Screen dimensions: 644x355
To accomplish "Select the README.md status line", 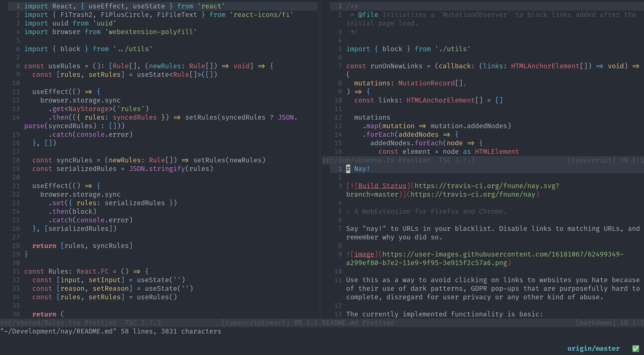I will (340, 323).
